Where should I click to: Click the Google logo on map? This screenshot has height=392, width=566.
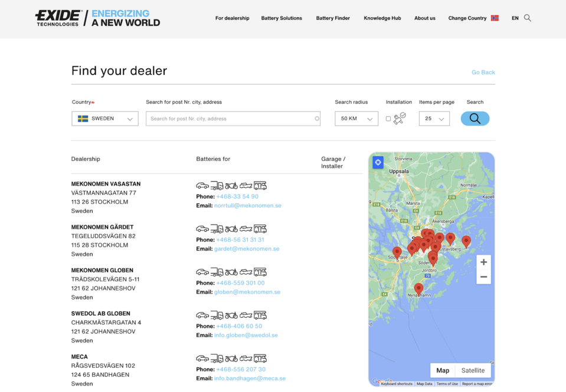coord(382,381)
